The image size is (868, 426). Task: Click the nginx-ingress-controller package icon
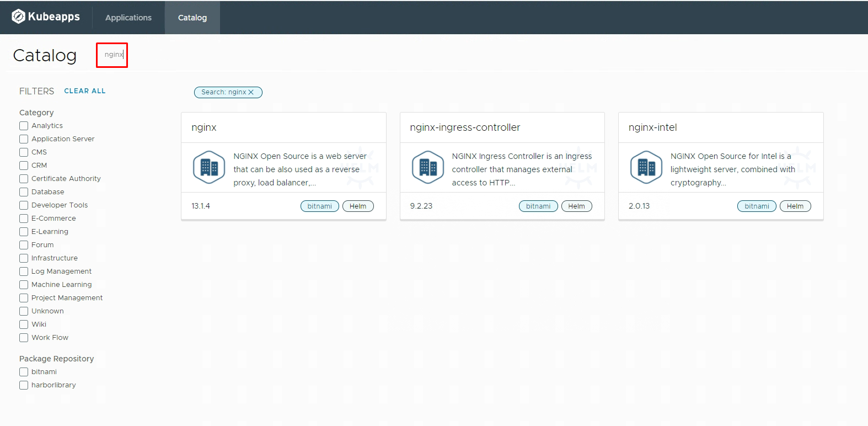coord(428,167)
